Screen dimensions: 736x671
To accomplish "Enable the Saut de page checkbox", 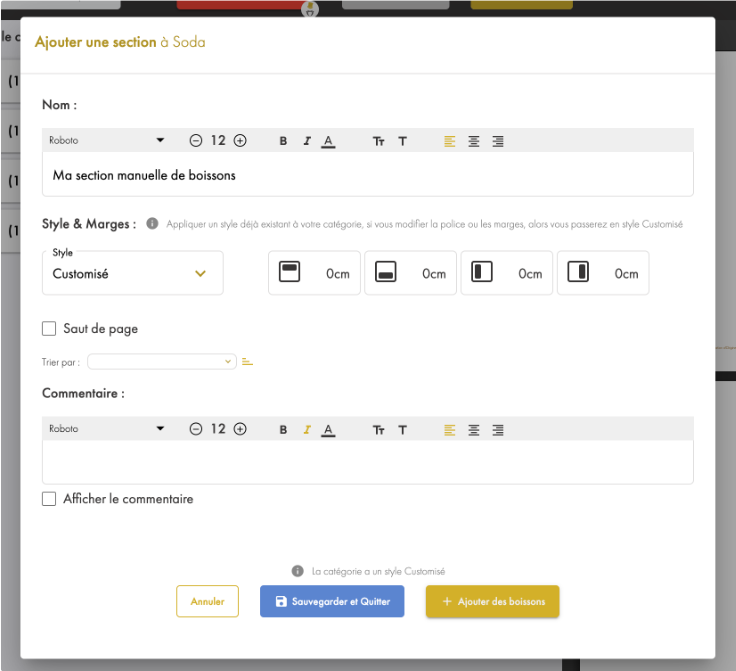I will 49,328.
